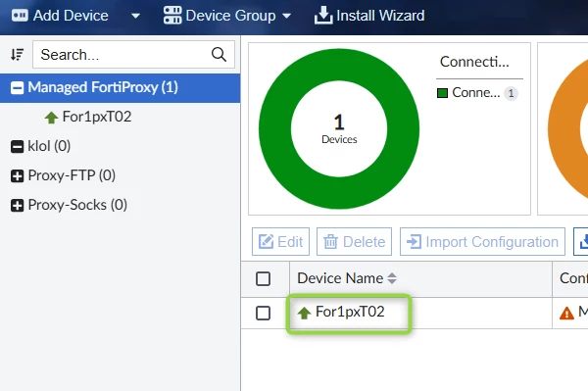Open the Add Device dropdown arrow
The width and height of the screenshot is (588, 391).
(x=135, y=16)
